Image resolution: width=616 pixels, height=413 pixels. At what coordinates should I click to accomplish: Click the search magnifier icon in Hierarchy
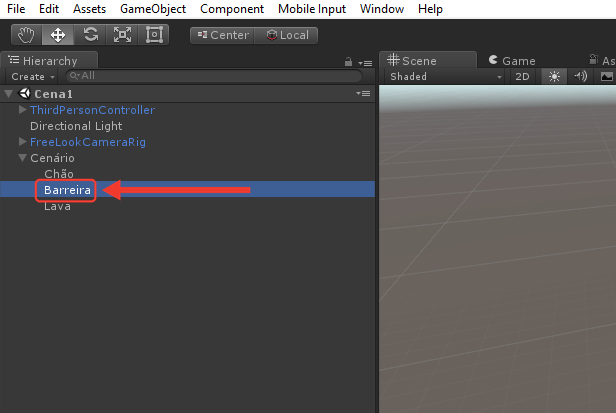(74, 76)
